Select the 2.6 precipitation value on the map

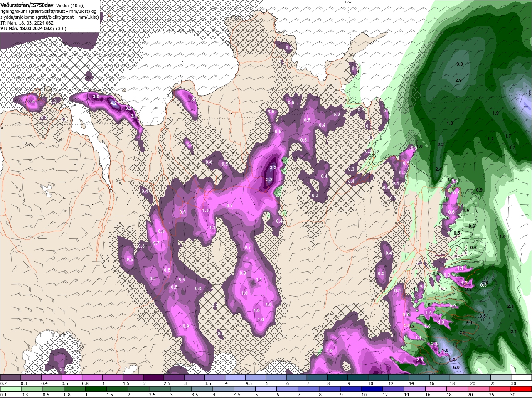point(420,360)
